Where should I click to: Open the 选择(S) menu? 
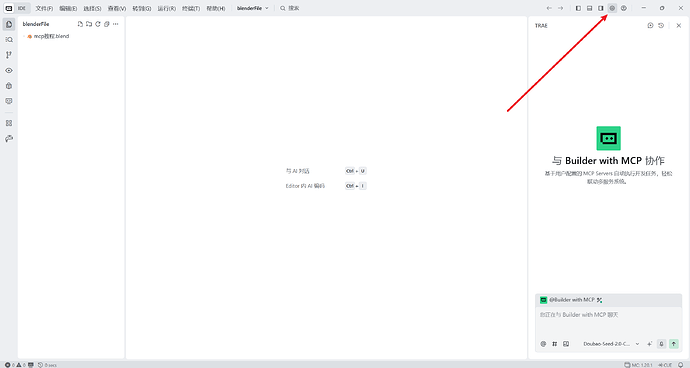[x=92, y=8]
